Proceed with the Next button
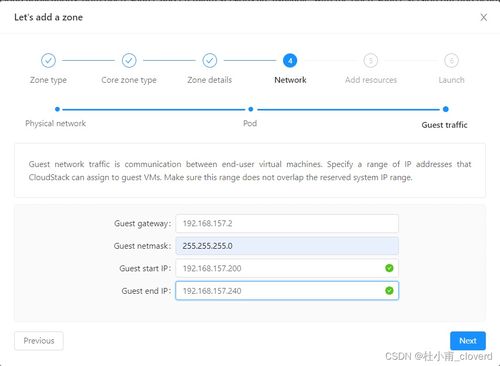 coord(468,341)
